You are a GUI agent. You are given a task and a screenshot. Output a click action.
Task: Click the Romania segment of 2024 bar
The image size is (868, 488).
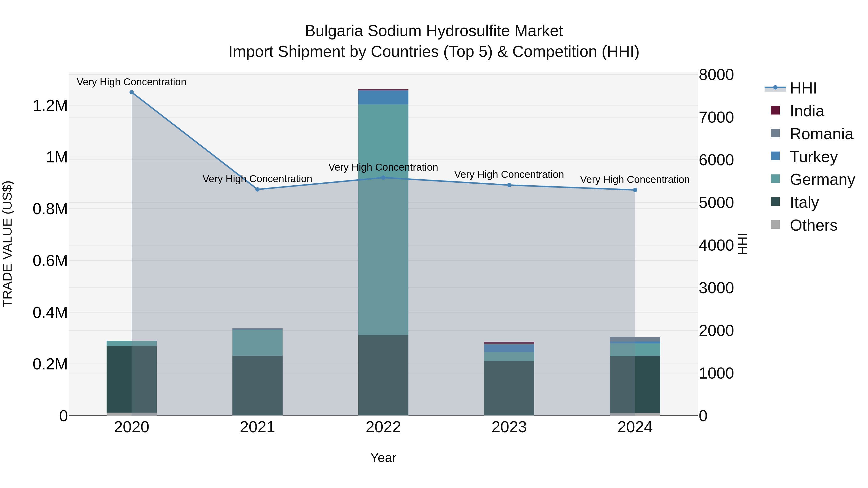635,339
